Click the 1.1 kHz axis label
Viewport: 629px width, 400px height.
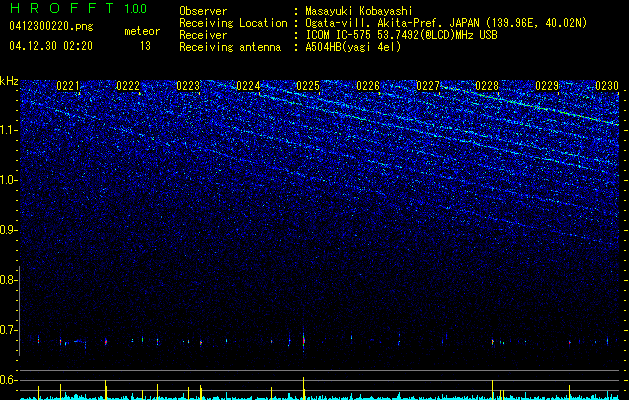click(x=9, y=130)
